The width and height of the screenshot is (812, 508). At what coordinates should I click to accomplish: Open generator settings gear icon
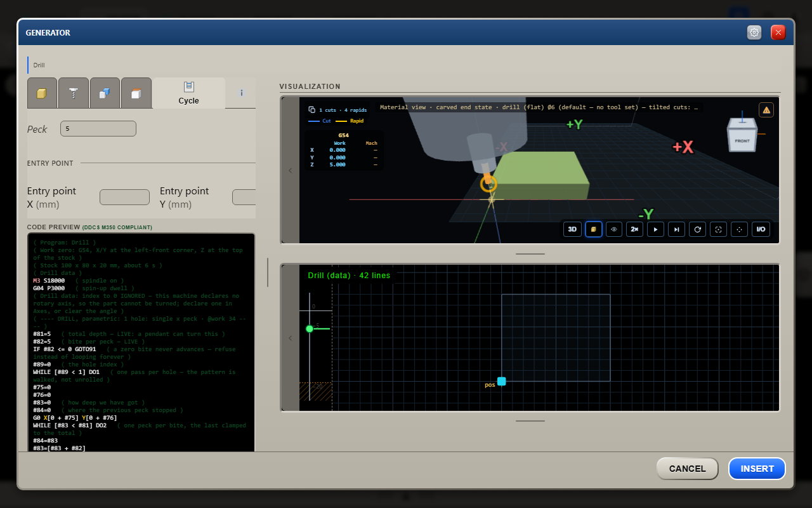point(754,32)
